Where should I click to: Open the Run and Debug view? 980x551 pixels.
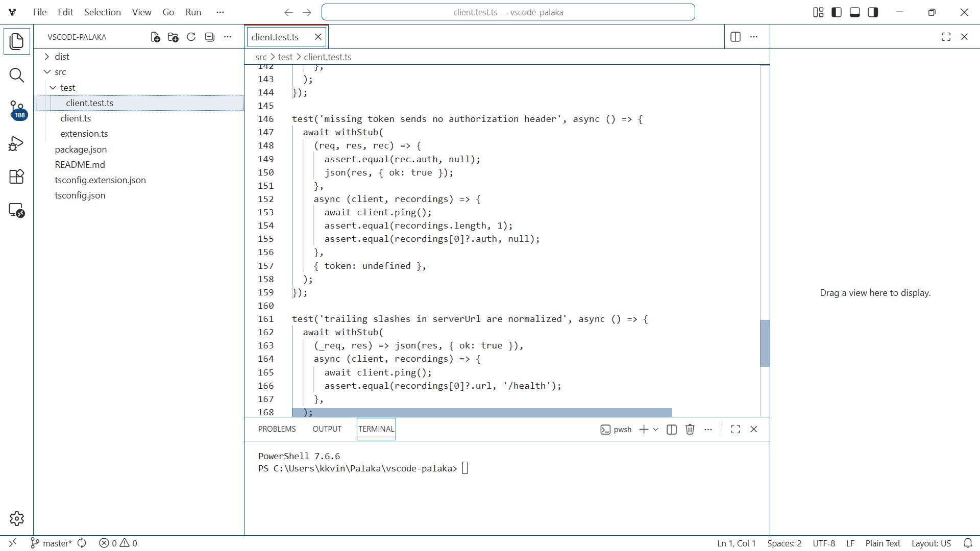(17, 144)
